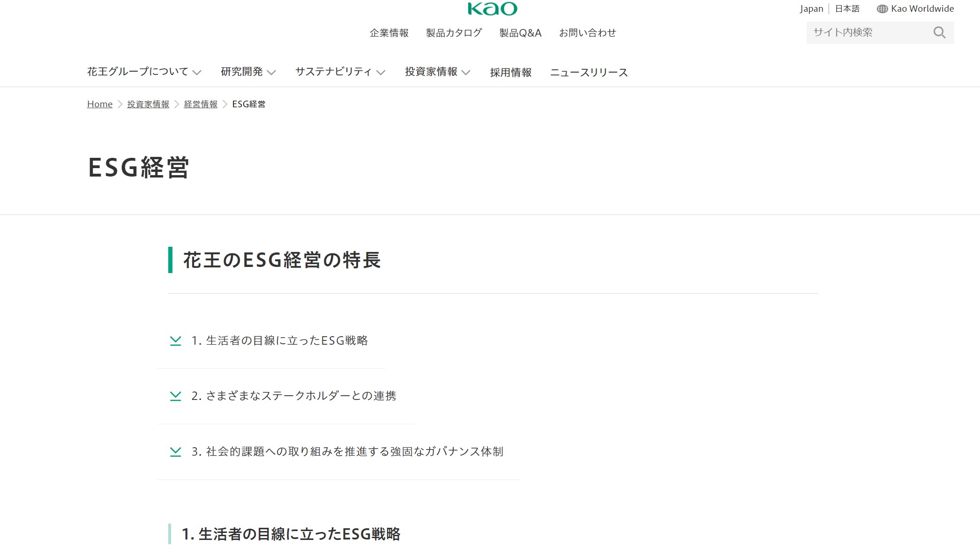The height and width of the screenshot is (554, 980).
Task: Open 企業情報 in the top header
Action: 389,33
